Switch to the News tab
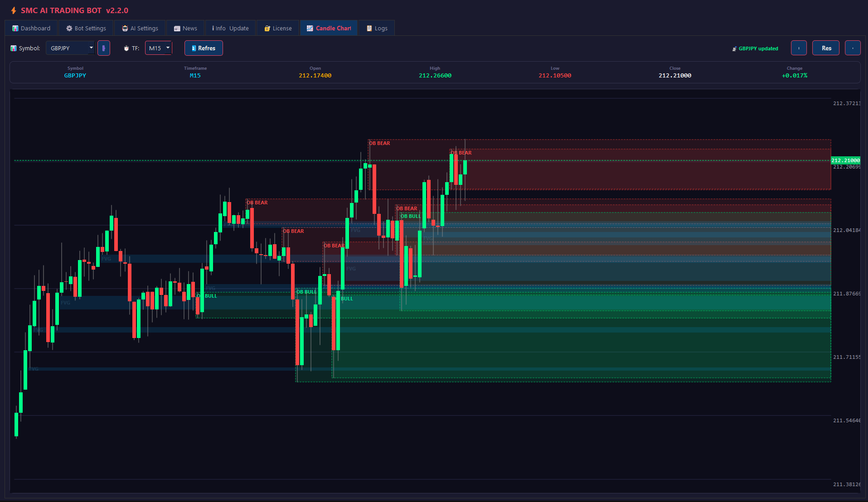Screen dimensions: 868x502 (185, 28)
